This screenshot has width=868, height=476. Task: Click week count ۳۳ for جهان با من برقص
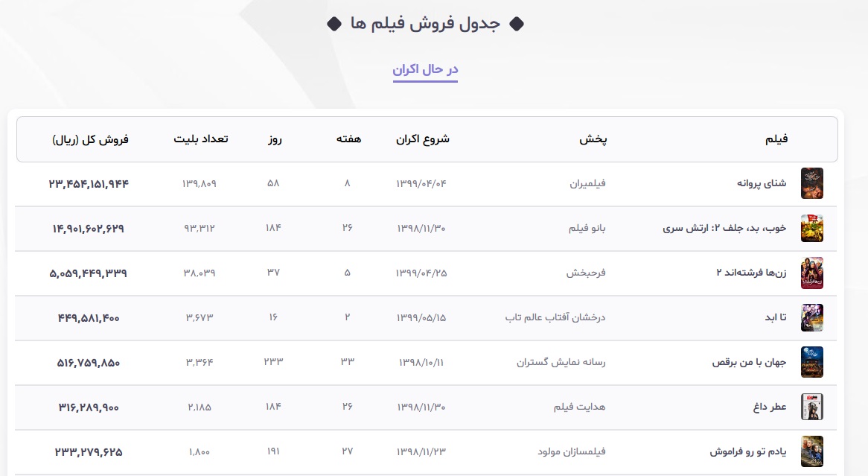point(348,362)
